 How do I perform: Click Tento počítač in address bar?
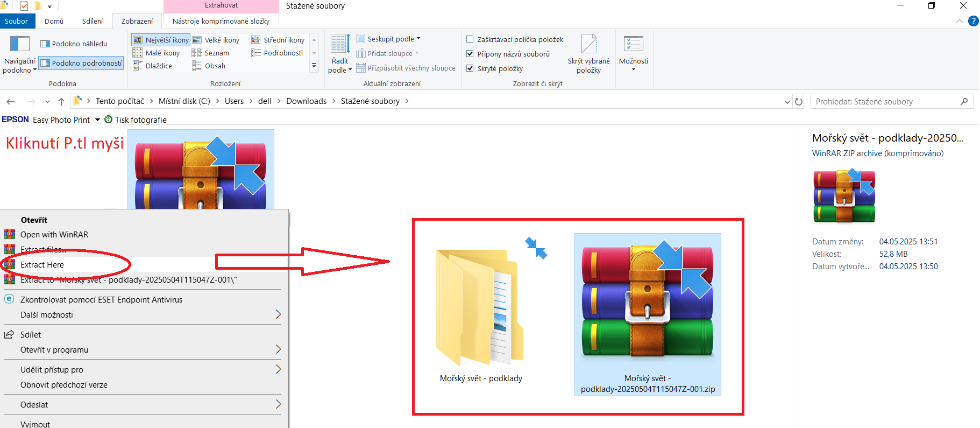120,101
